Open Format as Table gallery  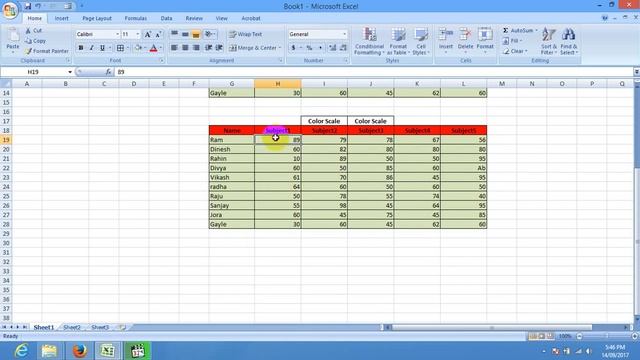click(x=398, y=41)
